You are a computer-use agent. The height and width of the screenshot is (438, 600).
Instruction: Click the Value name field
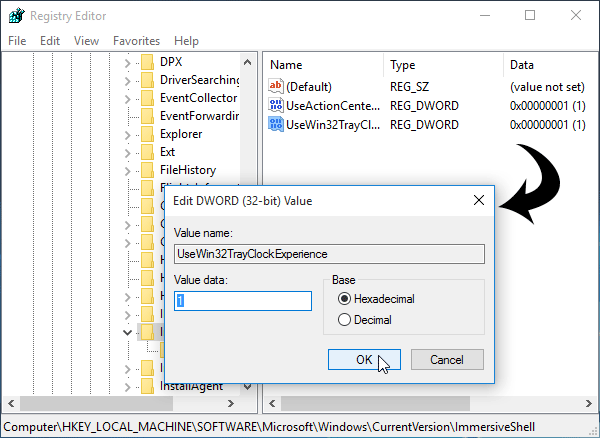pos(329,254)
